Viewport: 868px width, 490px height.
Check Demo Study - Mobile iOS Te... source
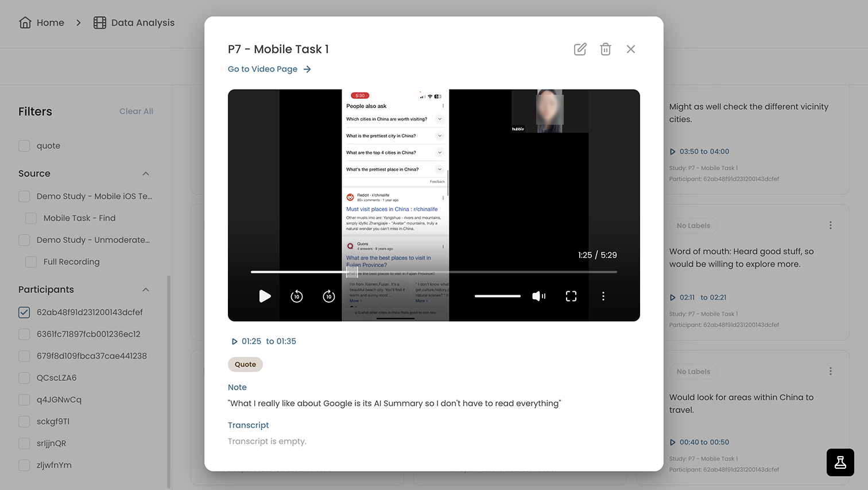click(x=24, y=196)
